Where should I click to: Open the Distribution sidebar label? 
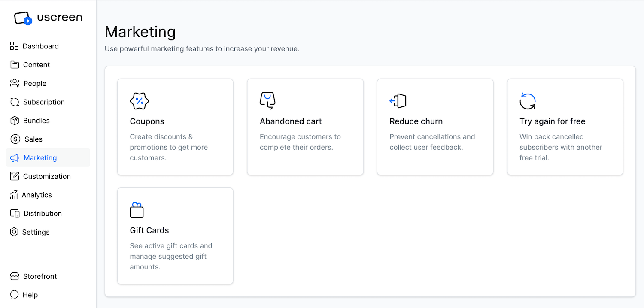click(x=43, y=214)
